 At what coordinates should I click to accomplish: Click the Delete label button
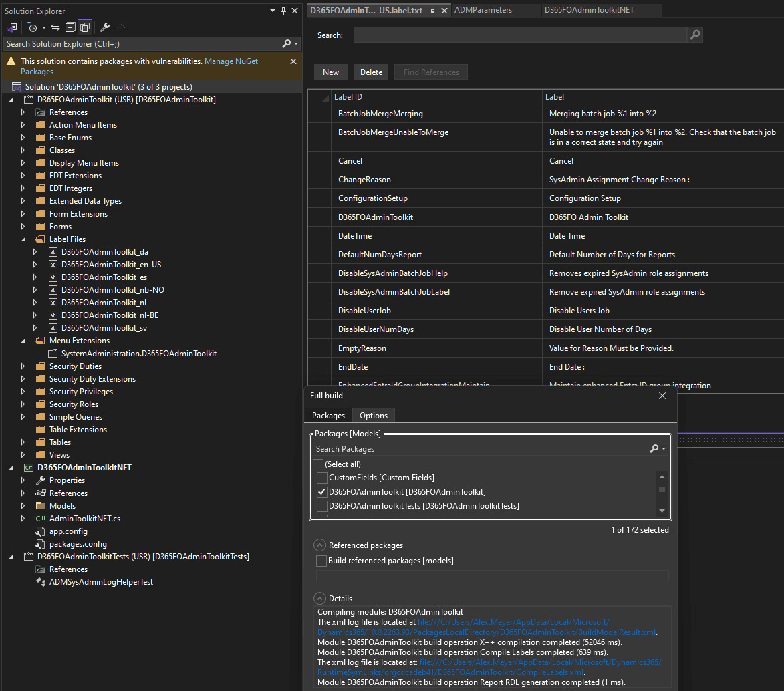(371, 72)
